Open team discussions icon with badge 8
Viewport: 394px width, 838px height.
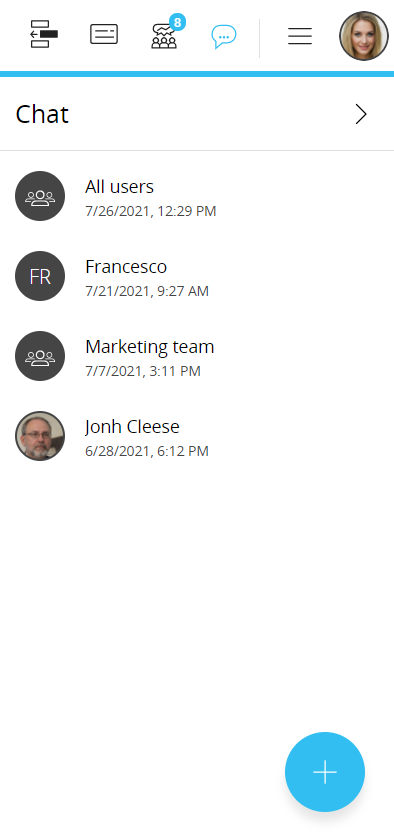164,36
